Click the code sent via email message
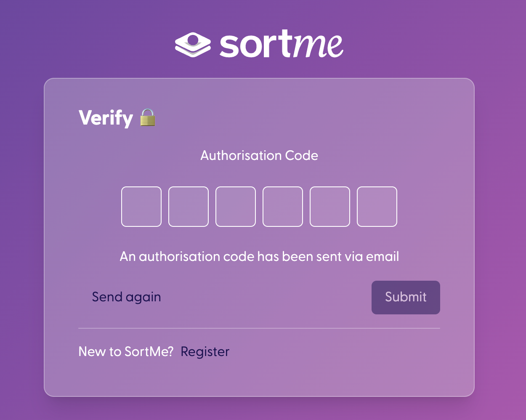 259,256
